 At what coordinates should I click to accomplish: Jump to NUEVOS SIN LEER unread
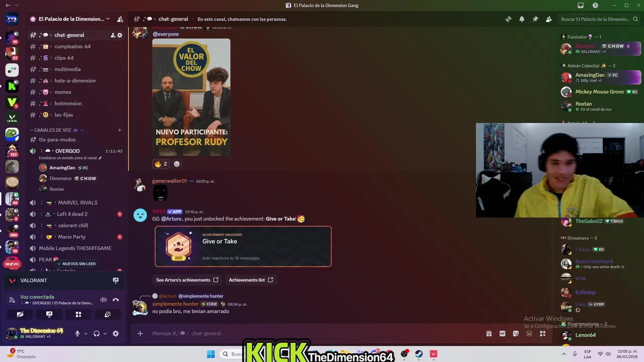[76, 263]
